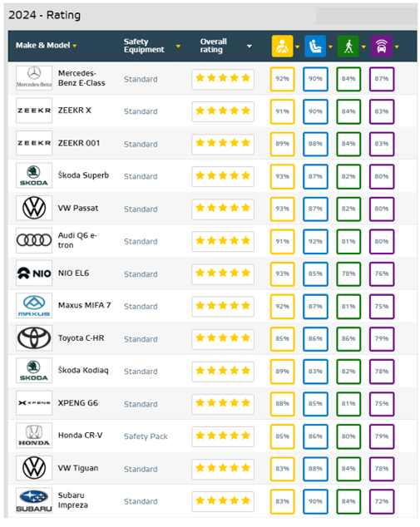Open the Overall rating sort dropdown

(250, 46)
